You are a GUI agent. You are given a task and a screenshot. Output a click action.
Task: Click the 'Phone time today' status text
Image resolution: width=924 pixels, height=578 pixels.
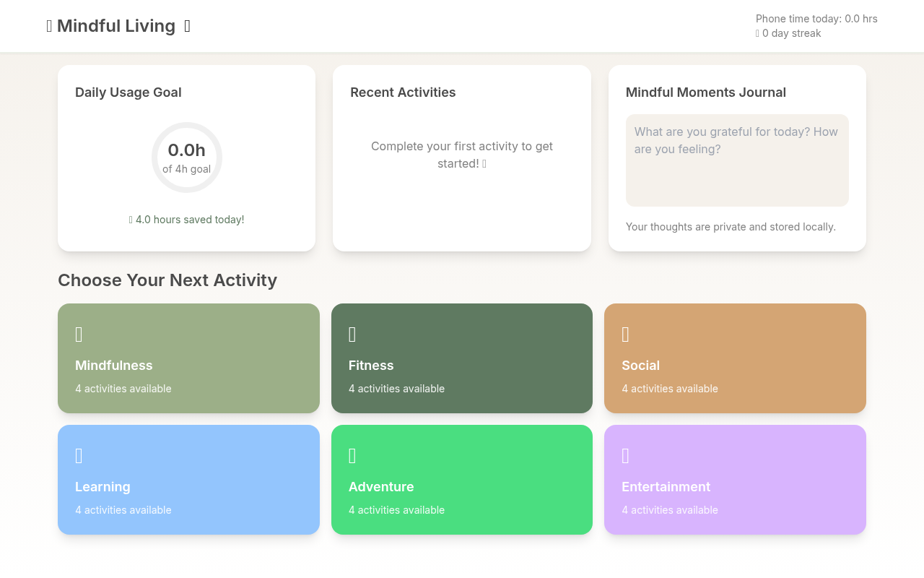816,18
